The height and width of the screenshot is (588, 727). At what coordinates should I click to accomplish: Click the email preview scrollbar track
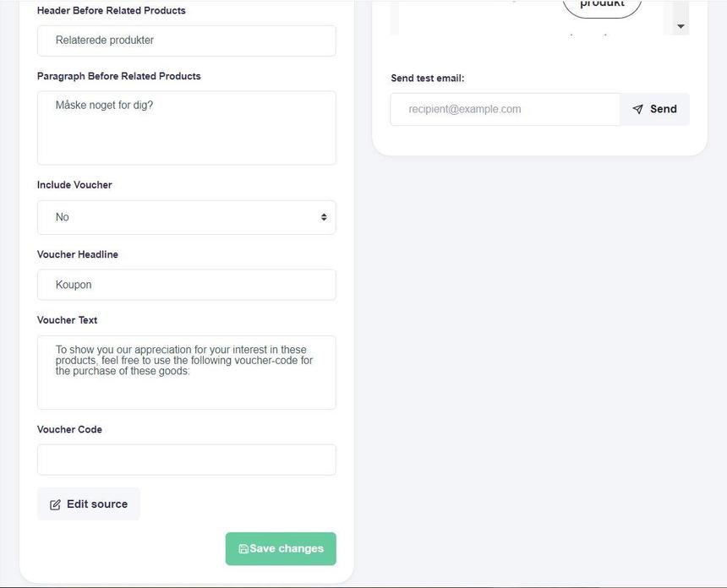point(681,10)
